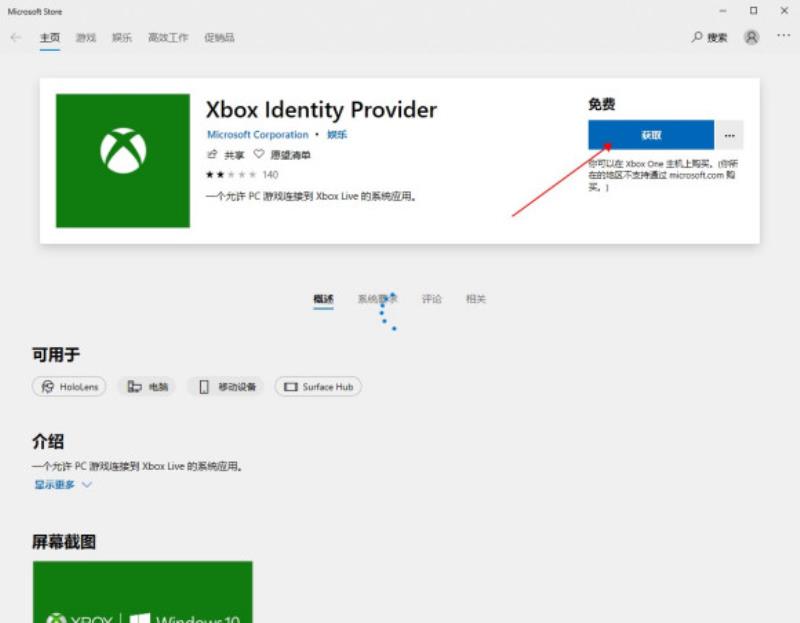Click the more options button beside 获取
Screen dimensions: 800x623
pyautogui.click(x=729, y=135)
